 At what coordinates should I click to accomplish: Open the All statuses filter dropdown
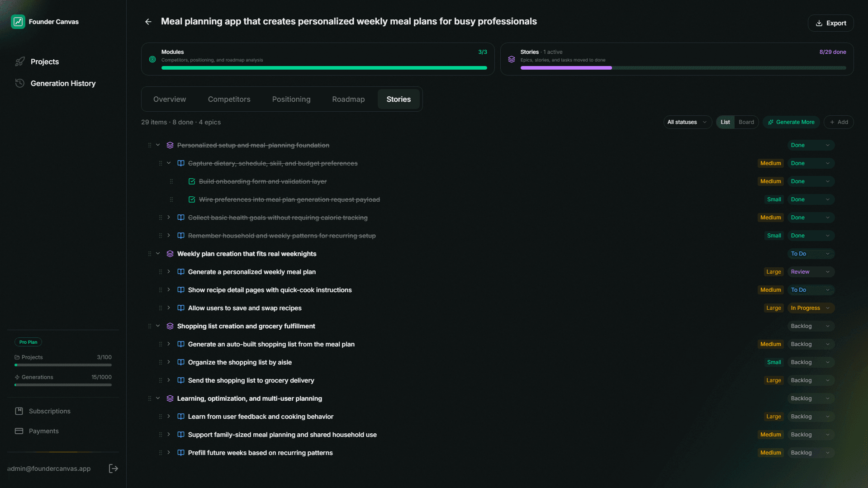click(x=687, y=122)
